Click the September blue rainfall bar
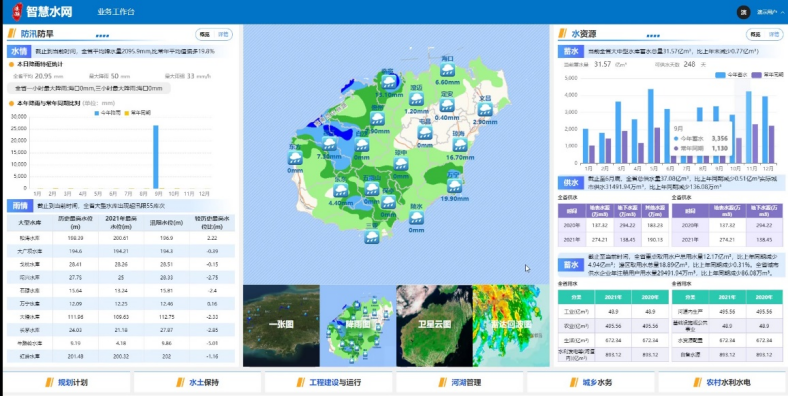 pos(156,157)
